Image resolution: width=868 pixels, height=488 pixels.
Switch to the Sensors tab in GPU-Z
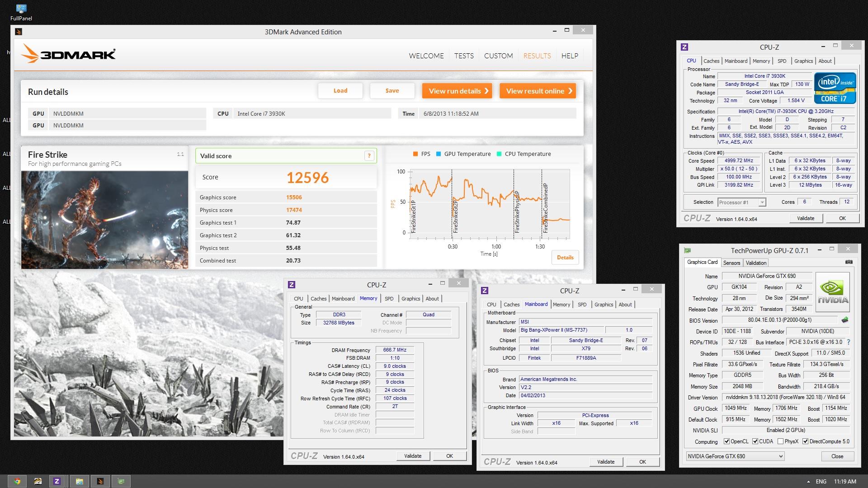tap(731, 263)
